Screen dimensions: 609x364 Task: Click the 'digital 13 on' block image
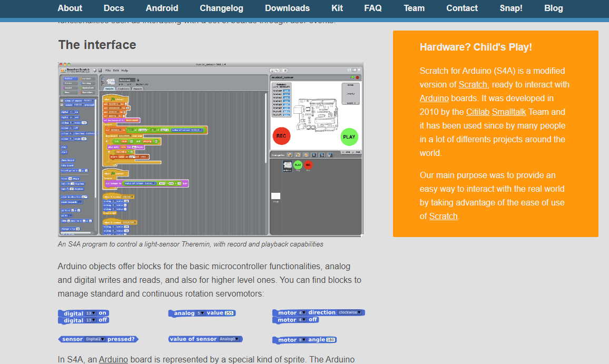coord(84,313)
